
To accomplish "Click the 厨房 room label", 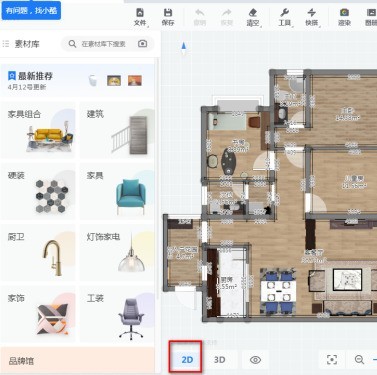I will pos(227,280).
